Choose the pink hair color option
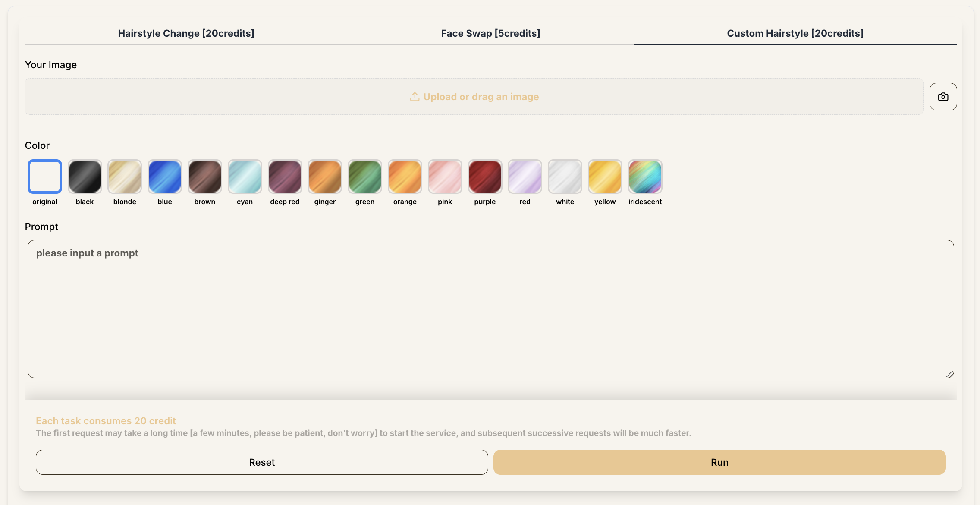Viewport: 980px width, 505px height. click(445, 177)
